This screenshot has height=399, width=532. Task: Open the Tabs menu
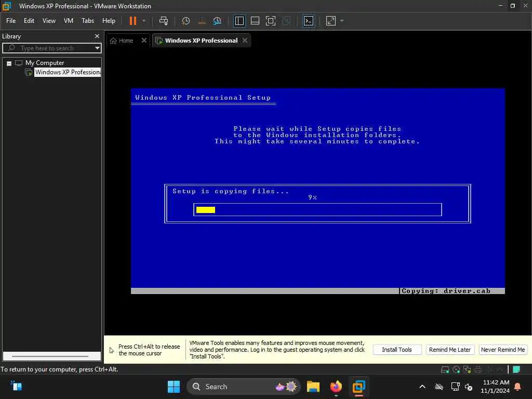point(87,21)
